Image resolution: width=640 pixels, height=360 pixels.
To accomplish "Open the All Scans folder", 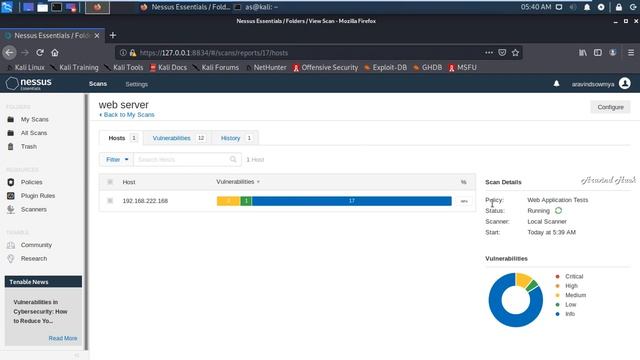I will (x=33, y=133).
